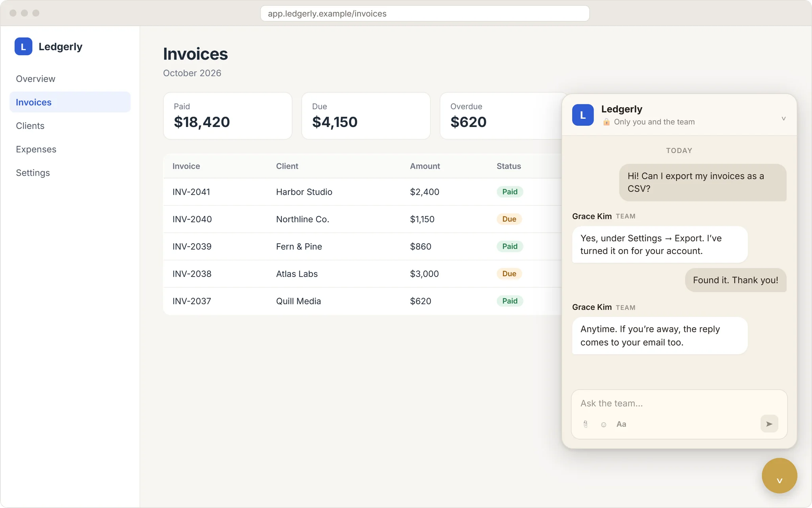Open Settings from the sidebar
The image size is (812, 508).
pyautogui.click(x=70, y=173)
